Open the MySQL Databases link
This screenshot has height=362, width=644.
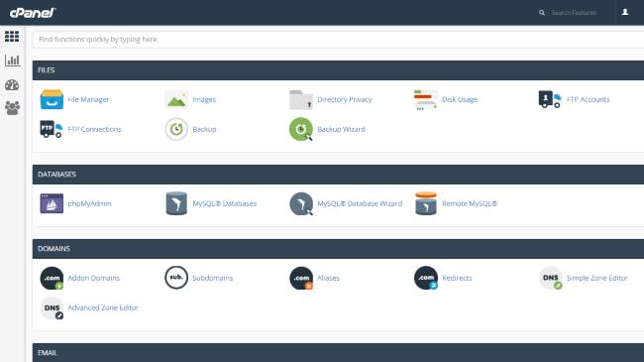coord(225,203)
